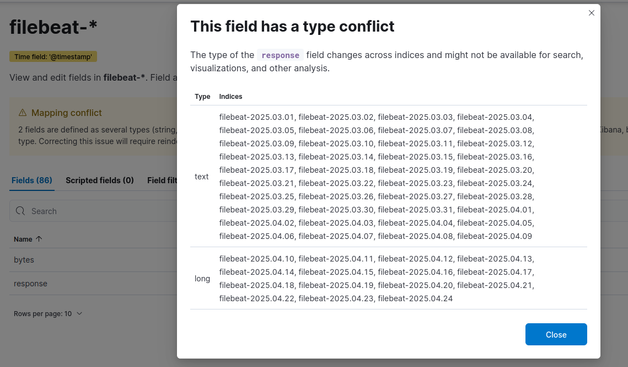The width and height of the screenshot is (628, 367).
Task: Click the response code badge in dialog
Action: click(x=280, y=55)
